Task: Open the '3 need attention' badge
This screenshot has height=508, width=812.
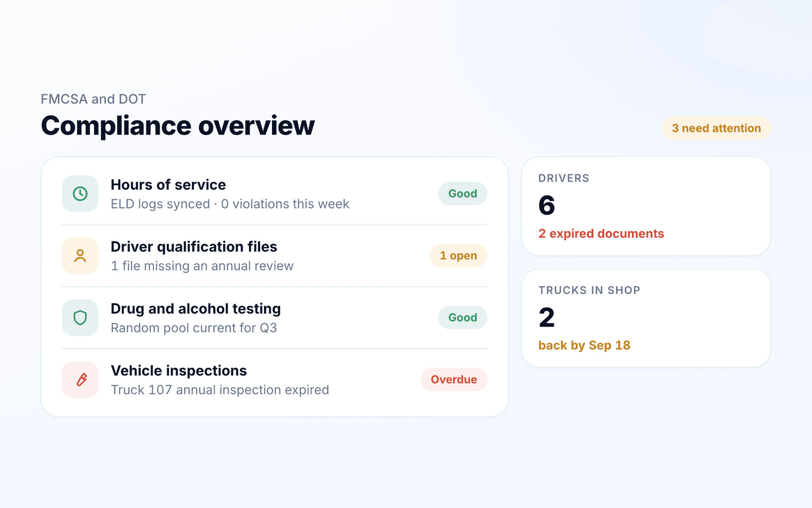Action: pos(716,128)
